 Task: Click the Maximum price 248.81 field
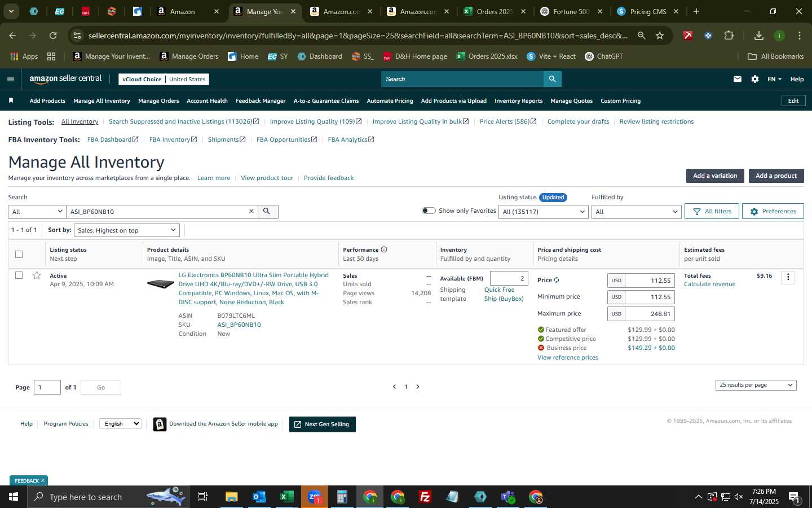pos(648,314)
